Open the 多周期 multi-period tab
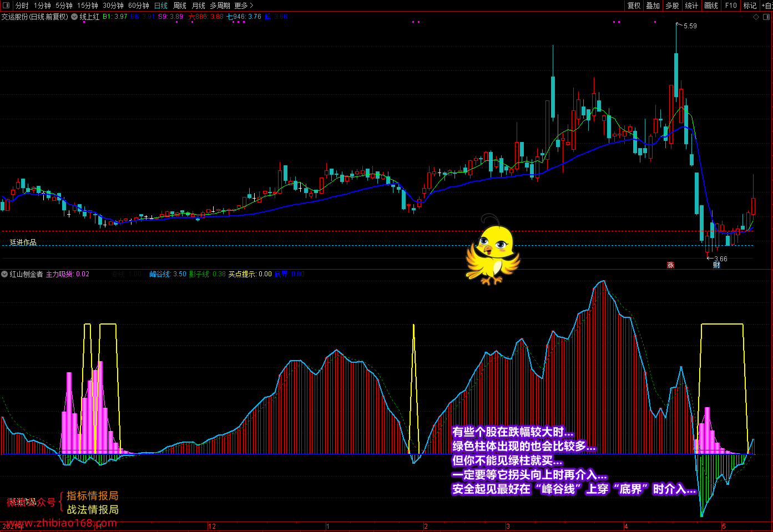773x532 pixels. pos(220,6)
